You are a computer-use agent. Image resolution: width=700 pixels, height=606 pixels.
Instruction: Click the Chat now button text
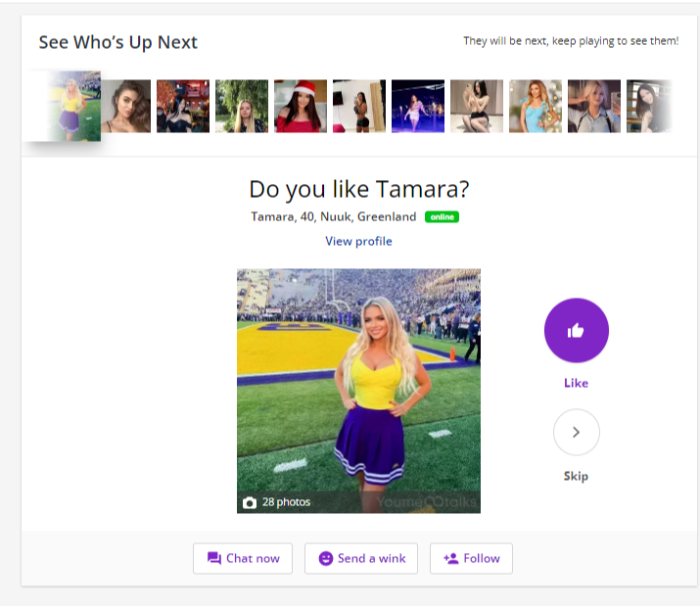pyautogui.click(x=253, y=558)
